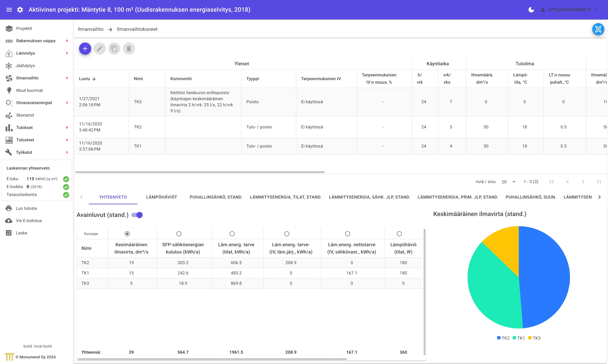Open the APP@MONUMEND.FI user dropdown

pyautogui.click(x=569, y=10)
